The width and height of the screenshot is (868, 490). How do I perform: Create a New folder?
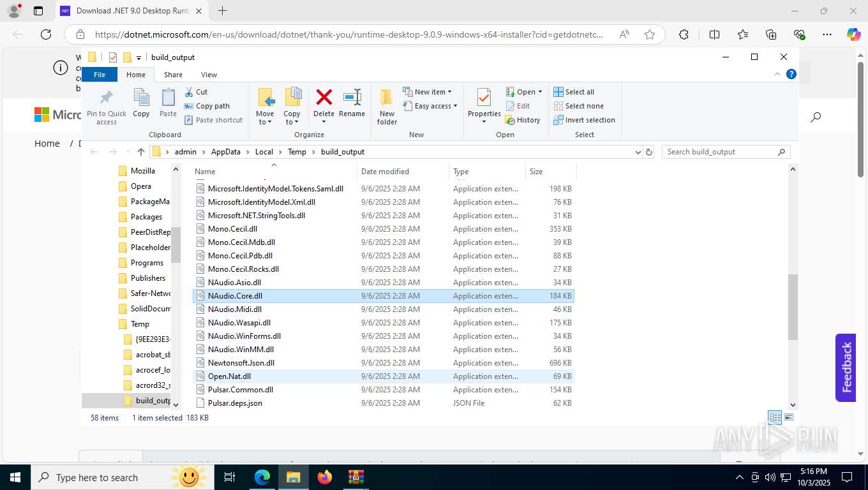pyautogui.click(x=387, y=107)
